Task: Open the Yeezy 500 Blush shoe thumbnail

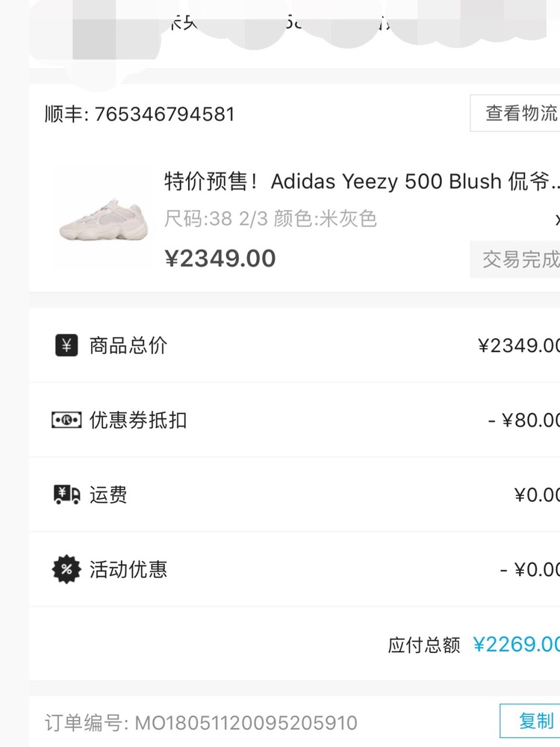Action: [103, 220]
